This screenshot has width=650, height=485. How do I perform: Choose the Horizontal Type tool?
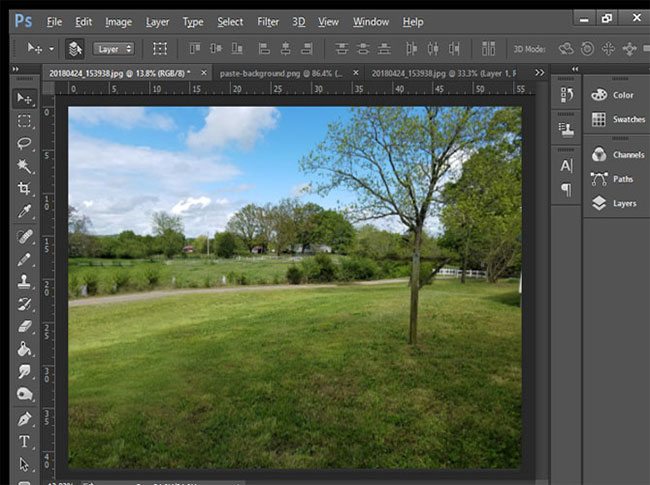(24, 441)
